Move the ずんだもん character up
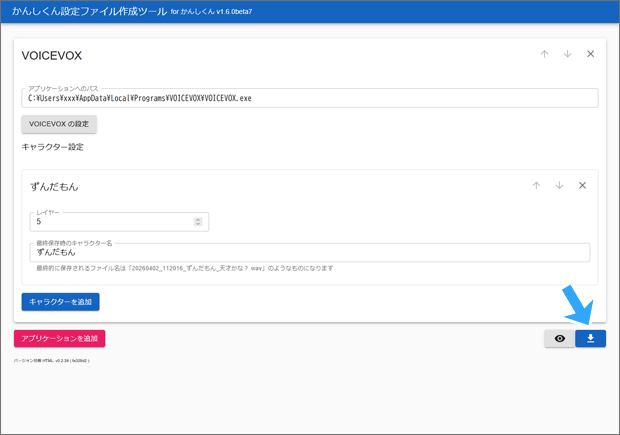620x435 pixels. coord(536,186)
